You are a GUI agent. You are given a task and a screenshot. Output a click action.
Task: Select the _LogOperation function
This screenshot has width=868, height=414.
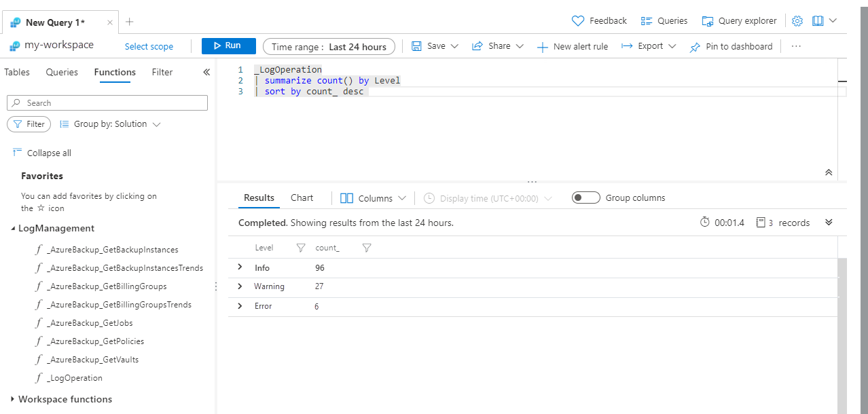75,378
